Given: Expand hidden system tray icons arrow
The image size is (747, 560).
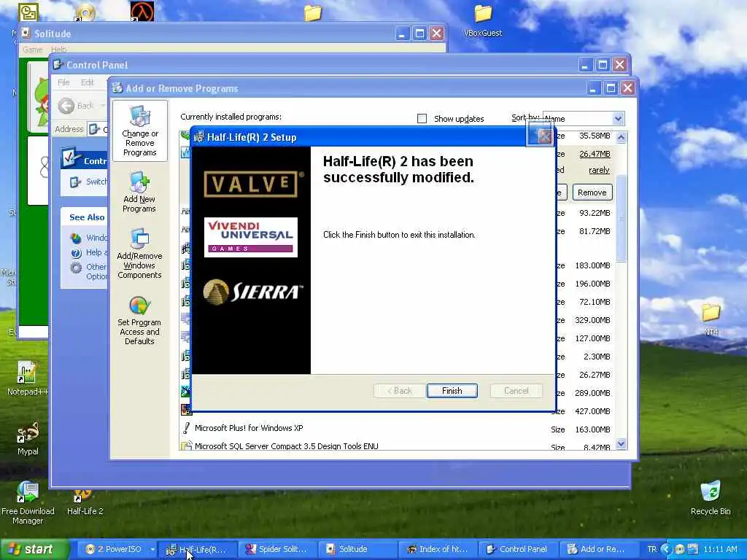Looking at the screenshot, I should coord(666,549).
